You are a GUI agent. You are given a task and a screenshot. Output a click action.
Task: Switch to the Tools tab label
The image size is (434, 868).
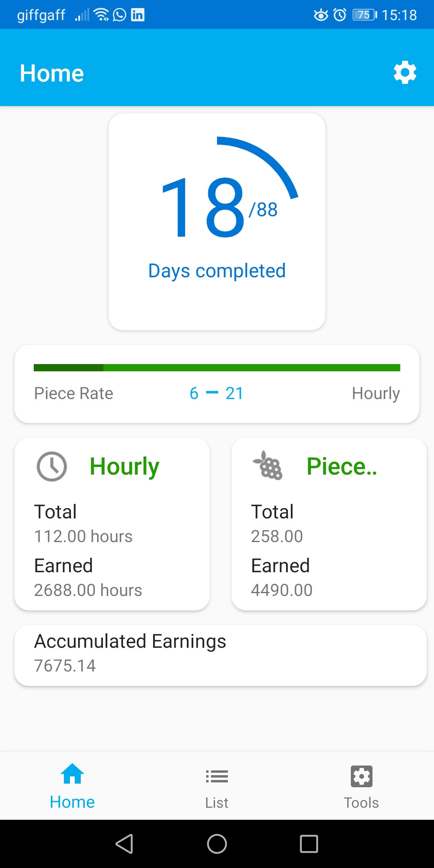361,803
